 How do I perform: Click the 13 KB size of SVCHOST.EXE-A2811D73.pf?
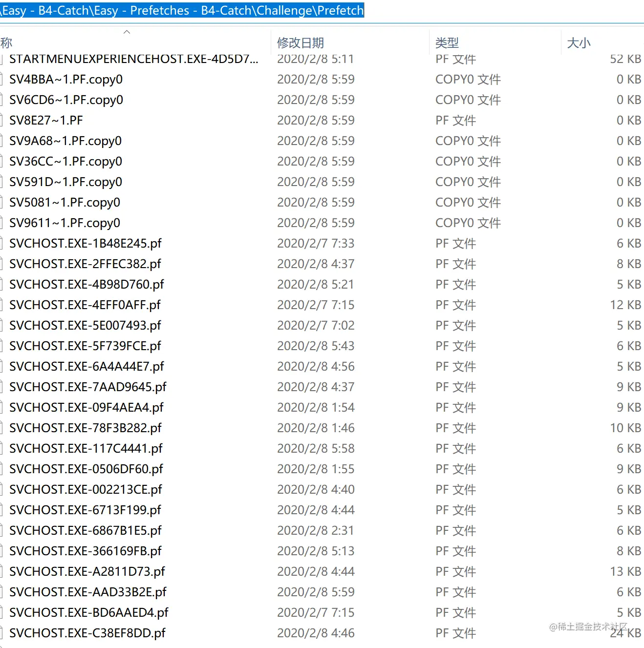tap(625, 572)
